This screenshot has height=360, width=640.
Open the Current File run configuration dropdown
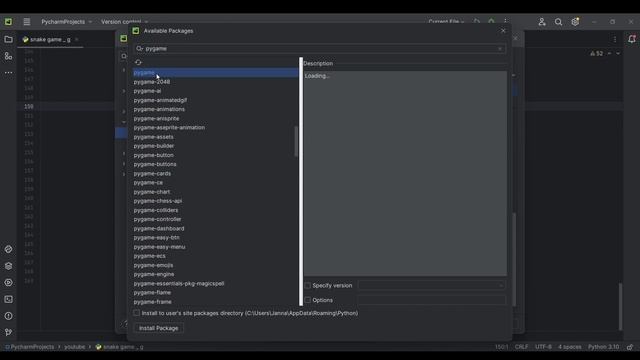coord(446,22)
